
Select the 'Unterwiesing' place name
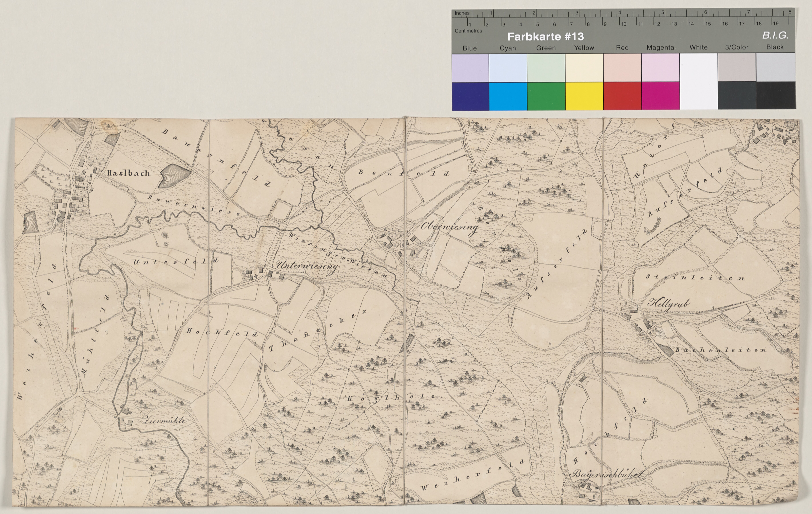click(307, 267)
